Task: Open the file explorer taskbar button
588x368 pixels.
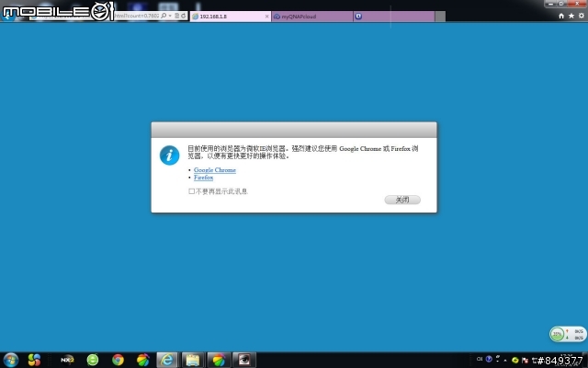Action: [193, 360]
